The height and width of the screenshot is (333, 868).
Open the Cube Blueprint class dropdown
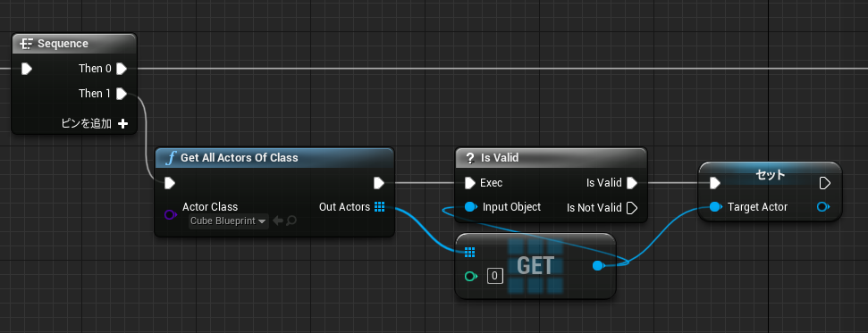click(x=228, y=221)
